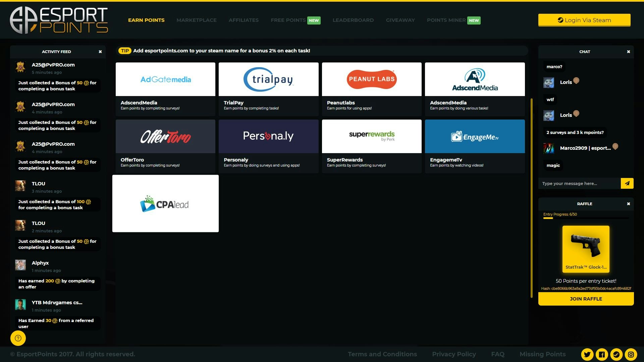Click the raffle Entry Progress bar

pos(586,218)
